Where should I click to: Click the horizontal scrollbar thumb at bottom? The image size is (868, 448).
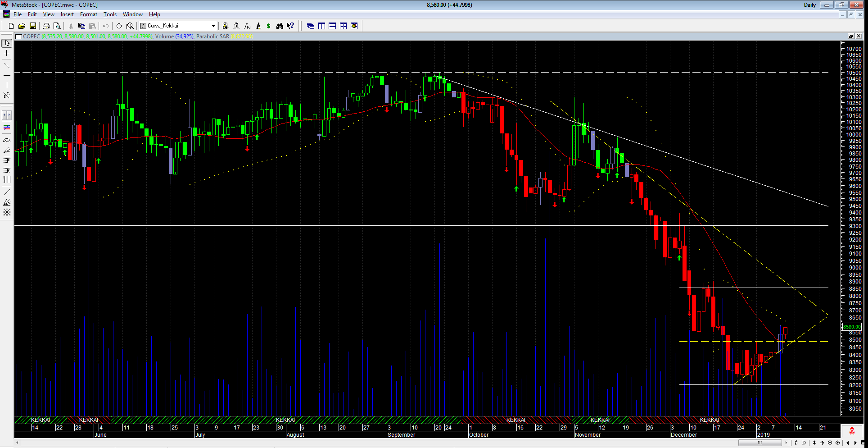[x=759, y=443]
